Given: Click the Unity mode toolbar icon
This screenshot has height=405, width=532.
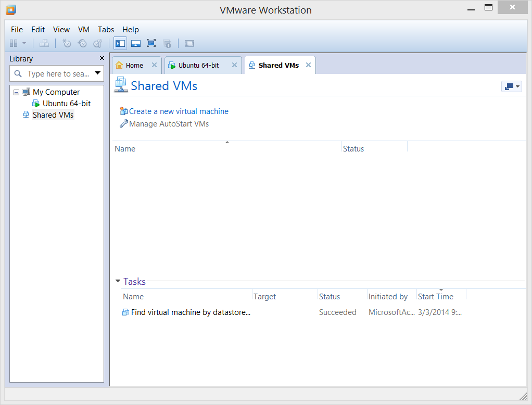Looking at the screenshot, I should (x=167, y=43).
